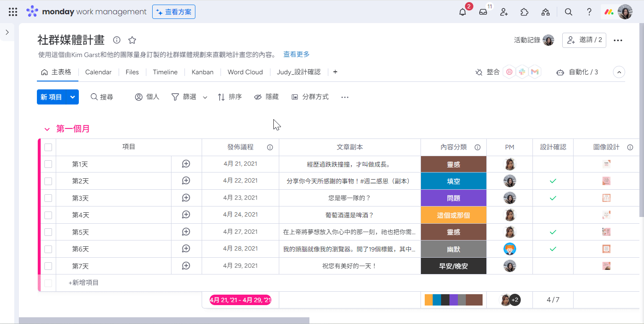
Task: Open 這個或那個 orange status cell
Action: tap(454, 215)
